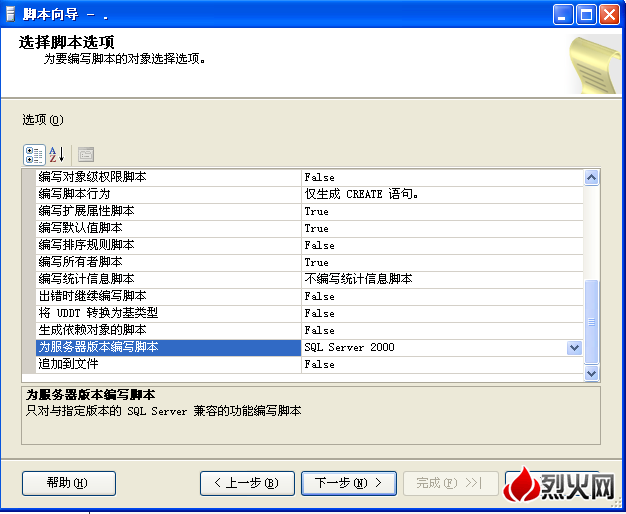Proceed with the 下一步(N) button

(349, 483)
